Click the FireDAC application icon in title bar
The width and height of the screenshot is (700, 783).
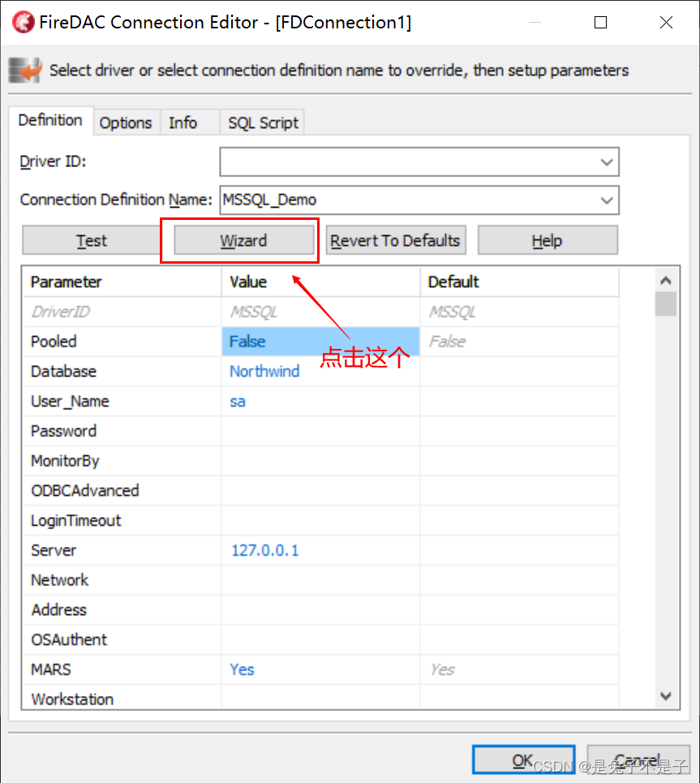coord(23,22)
